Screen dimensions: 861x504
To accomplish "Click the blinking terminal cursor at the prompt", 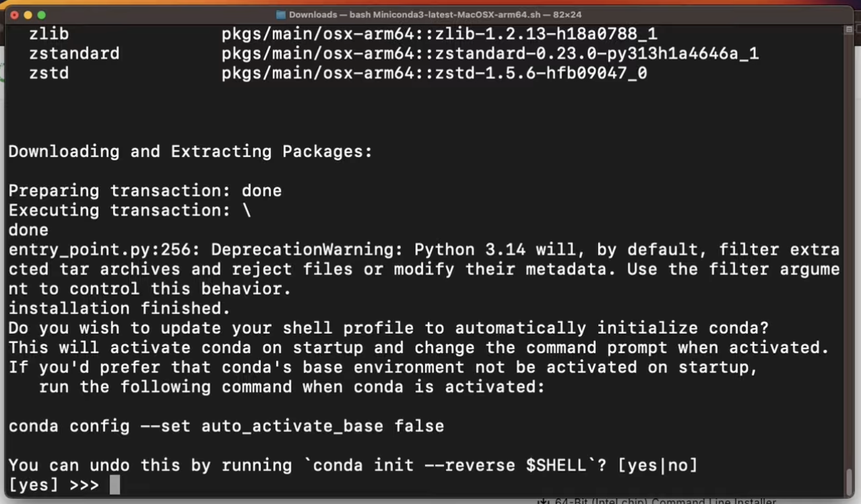I will tap(115, 484).
